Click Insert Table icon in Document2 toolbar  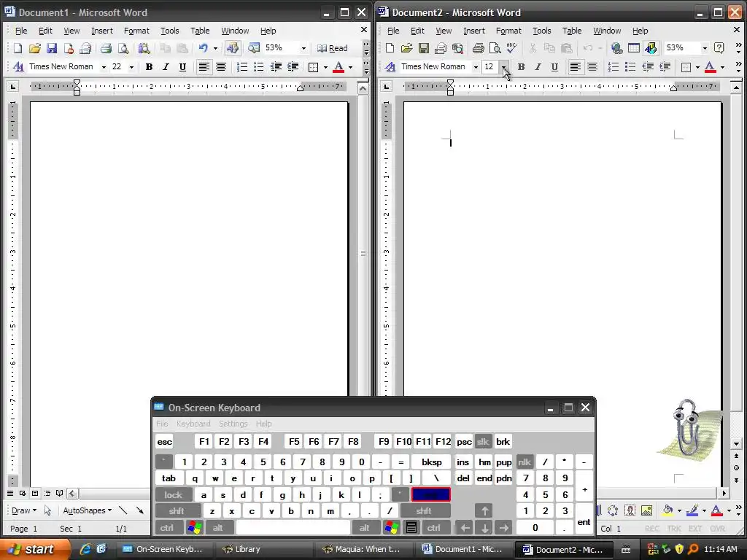point(634,48)
